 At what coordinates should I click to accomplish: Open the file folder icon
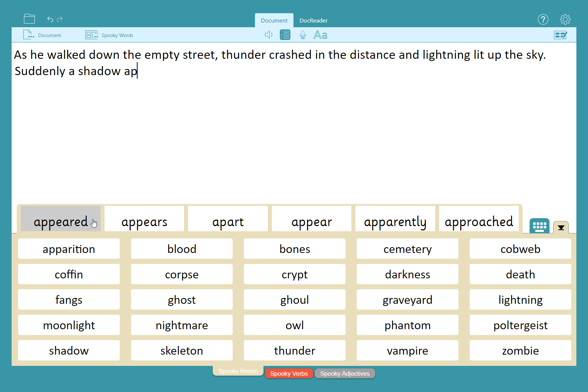(x=29, y=19)
